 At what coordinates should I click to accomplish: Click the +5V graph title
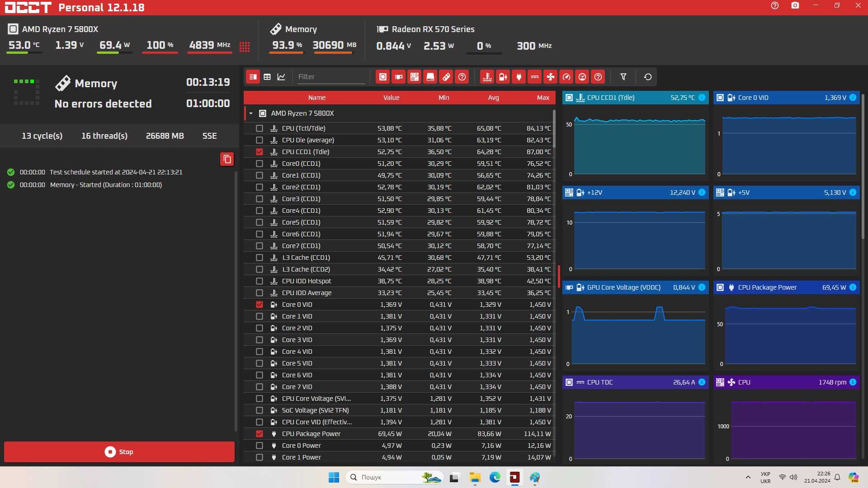click(x=744, y=192)
